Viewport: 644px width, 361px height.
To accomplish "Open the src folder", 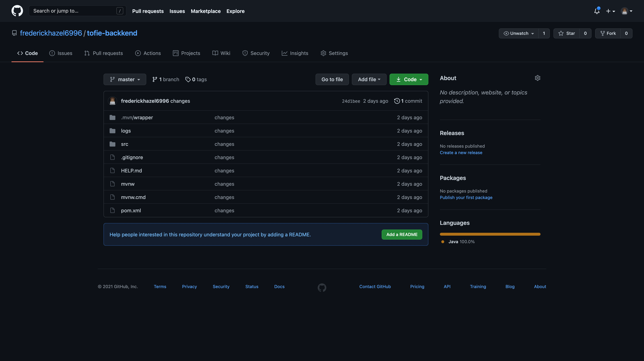I will (125, 144).
